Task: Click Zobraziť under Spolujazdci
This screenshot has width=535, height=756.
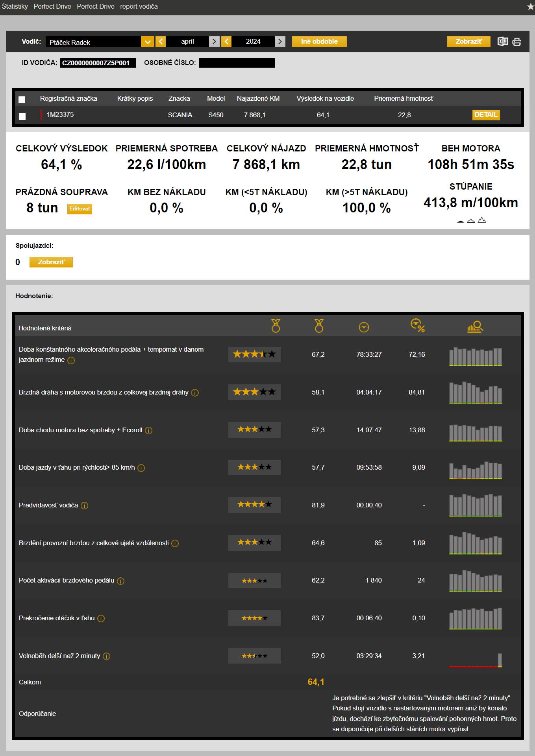Action: (x=51, y=262)
